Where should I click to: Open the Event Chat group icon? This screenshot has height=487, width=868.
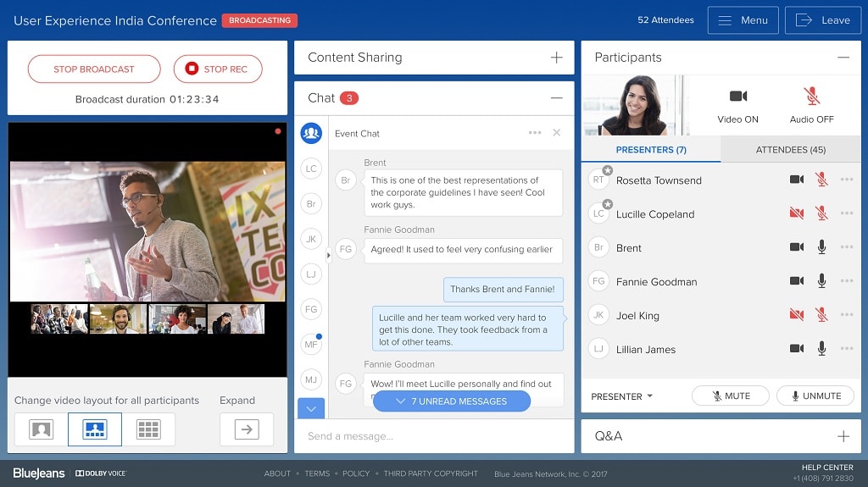click(x=311, y=133)
